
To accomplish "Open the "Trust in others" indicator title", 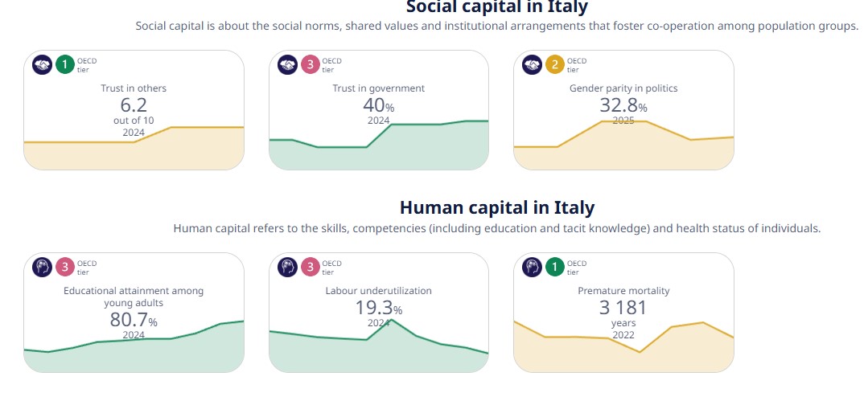I will (134, 88).
